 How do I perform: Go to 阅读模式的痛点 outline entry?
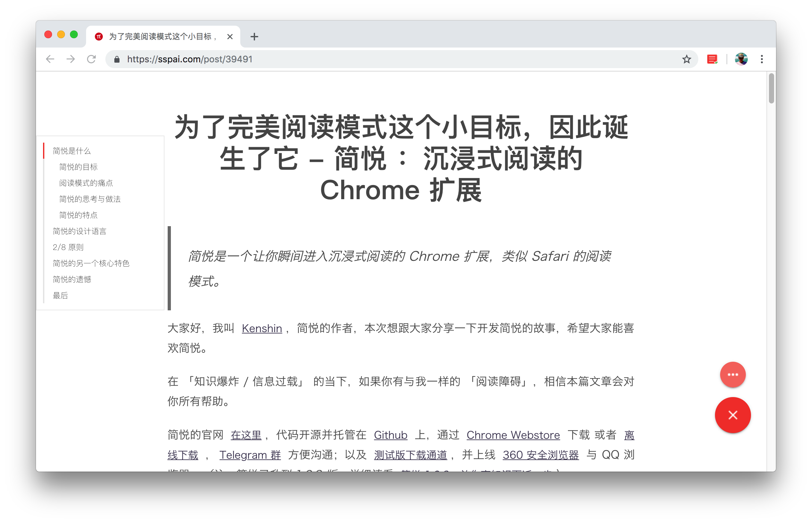coord(86,183)
